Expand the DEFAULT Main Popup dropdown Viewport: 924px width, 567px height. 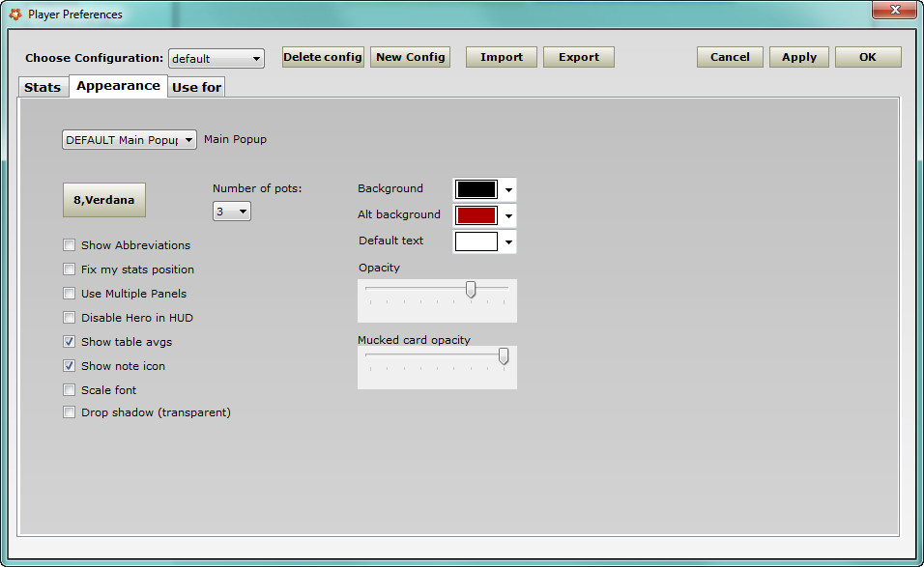pos(130,140)
